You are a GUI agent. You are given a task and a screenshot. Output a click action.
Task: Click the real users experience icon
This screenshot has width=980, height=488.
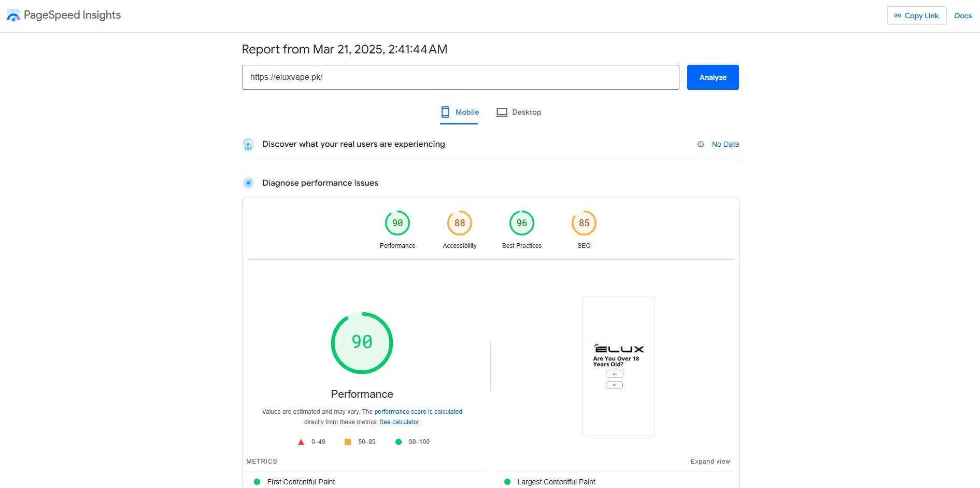(248, 144)
